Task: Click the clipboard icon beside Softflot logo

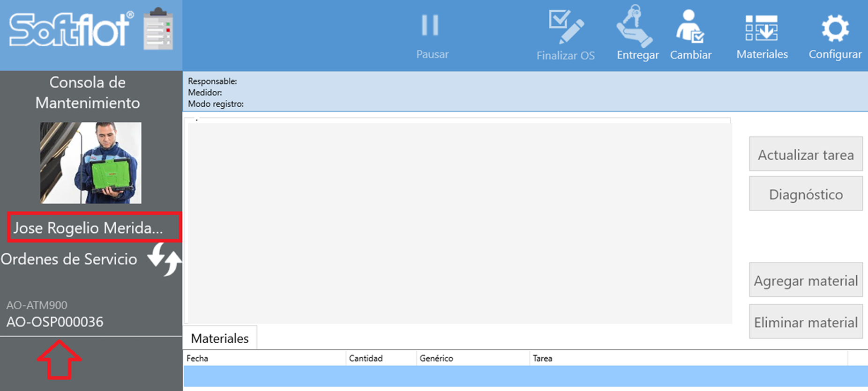Action: (158, 29)
